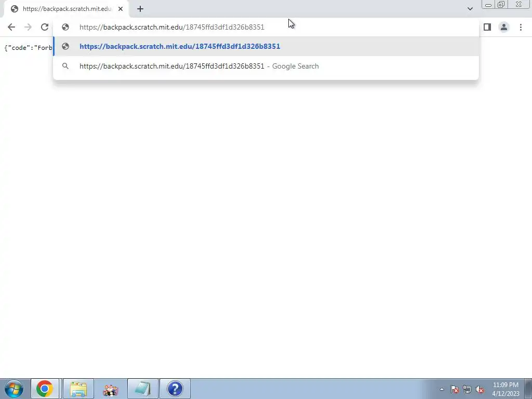Click the muted volume tray icon
This screenshot has width=532, height=399.
pos(480,389)
